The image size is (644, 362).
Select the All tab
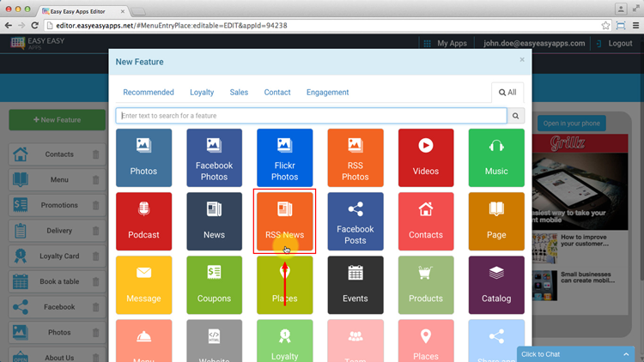tap(507, 93)
